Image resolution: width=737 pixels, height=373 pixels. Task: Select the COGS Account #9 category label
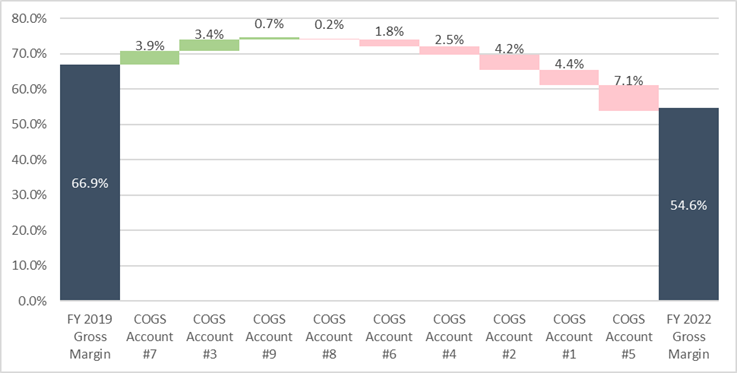269,337
